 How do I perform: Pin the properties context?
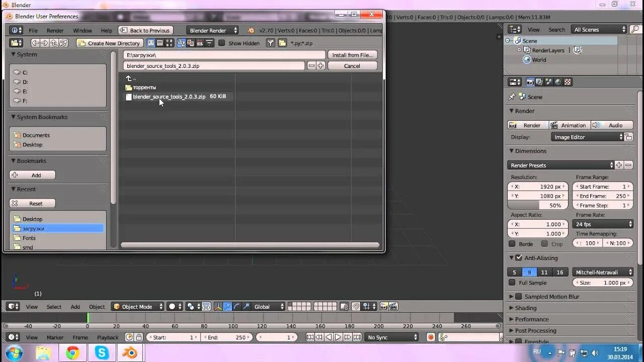(x=512, y=97)
